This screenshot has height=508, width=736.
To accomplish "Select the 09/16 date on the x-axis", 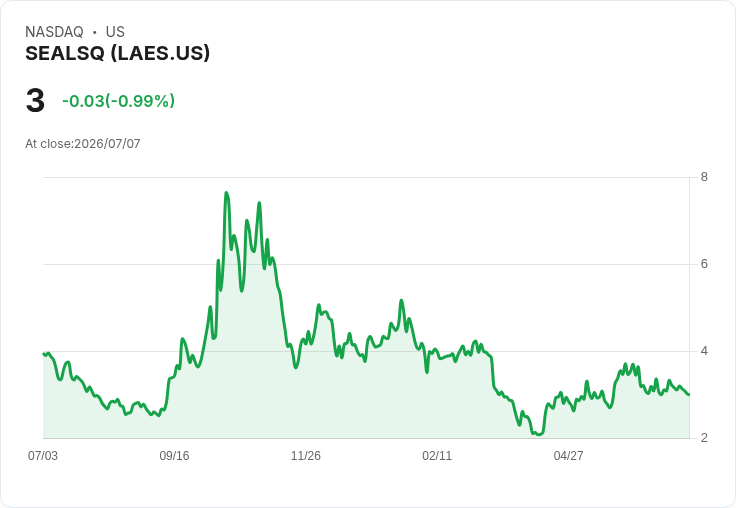I will tap(174, 456).
